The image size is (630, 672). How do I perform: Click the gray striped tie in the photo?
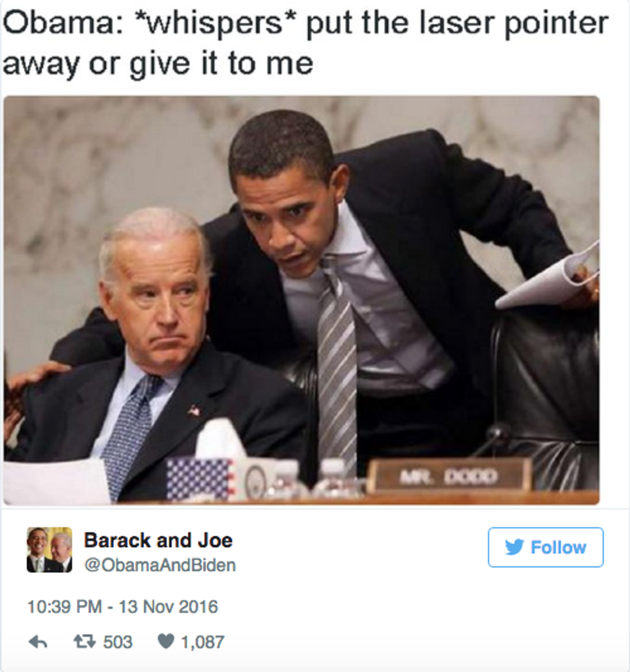tap(337, 364)
